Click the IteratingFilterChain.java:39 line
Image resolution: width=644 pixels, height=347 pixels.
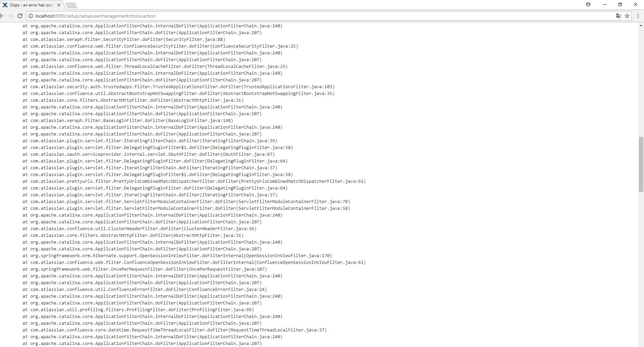(150, 141)
